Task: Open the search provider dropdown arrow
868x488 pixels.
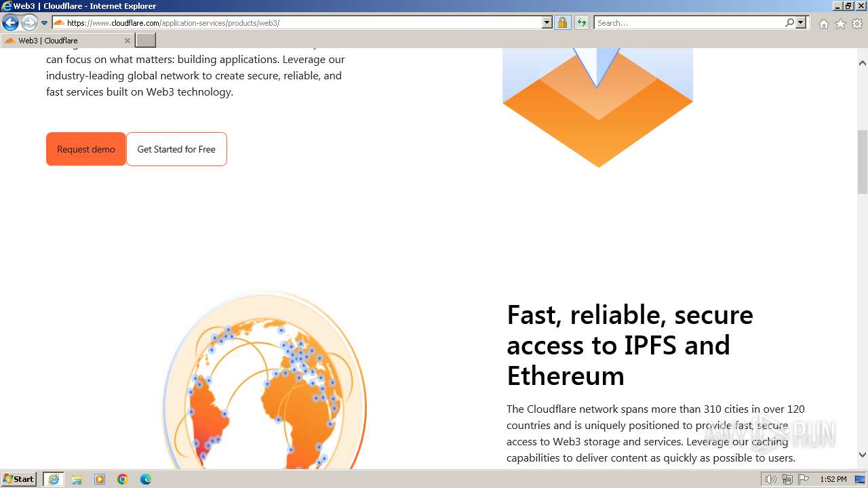Action: 801,23
